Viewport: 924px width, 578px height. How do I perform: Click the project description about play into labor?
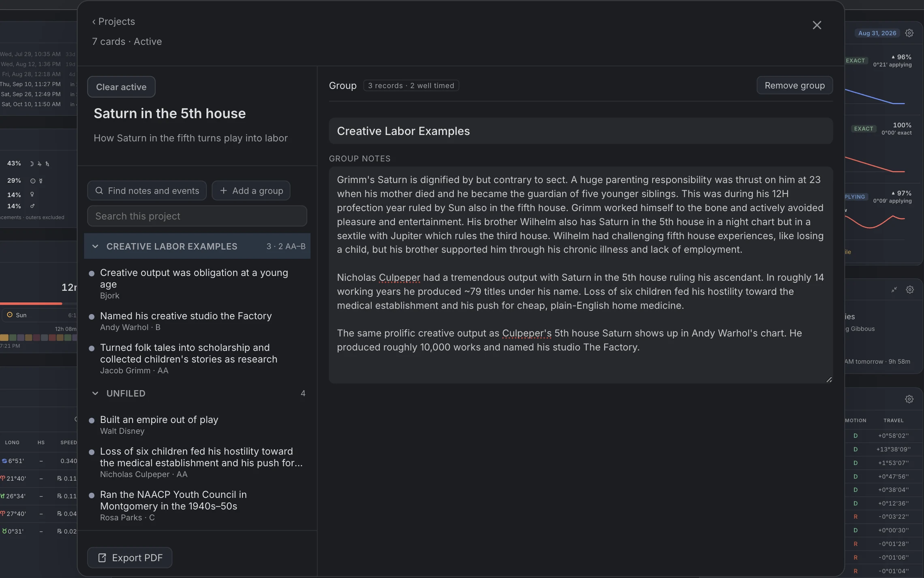(190, 138)
